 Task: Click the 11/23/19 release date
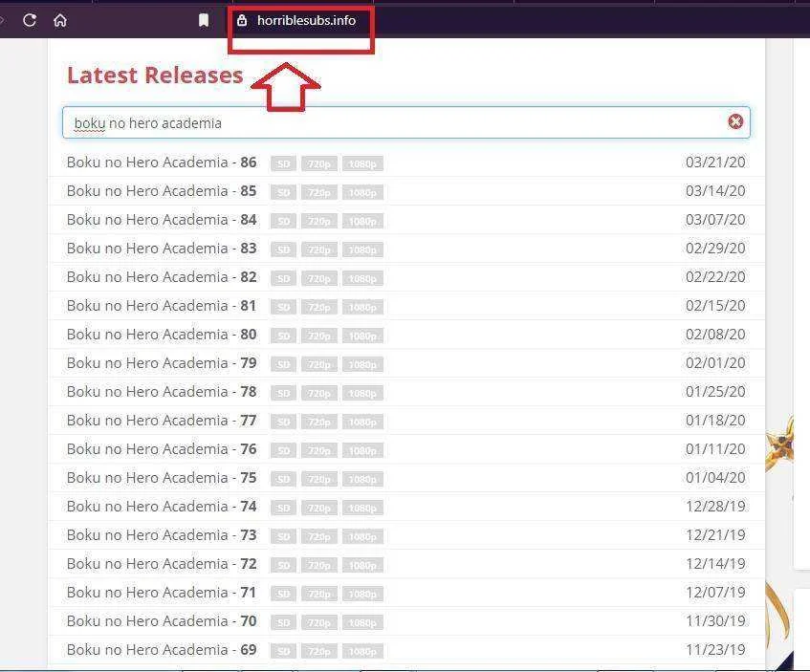click(715, 650)
